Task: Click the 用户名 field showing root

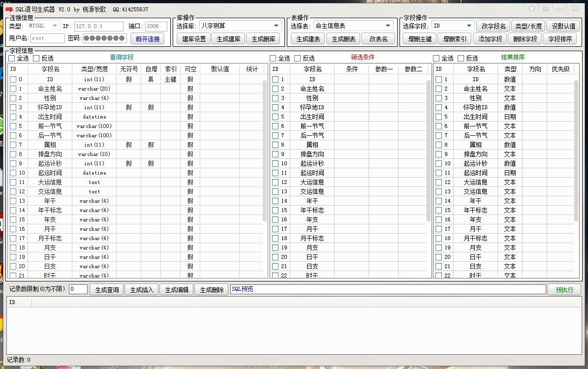Action: coord(48,38)
